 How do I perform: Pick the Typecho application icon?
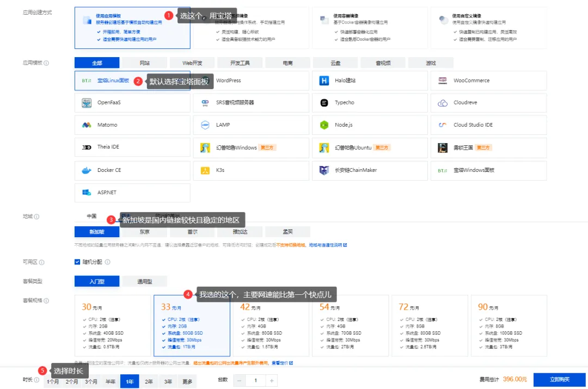click(324, 103)
